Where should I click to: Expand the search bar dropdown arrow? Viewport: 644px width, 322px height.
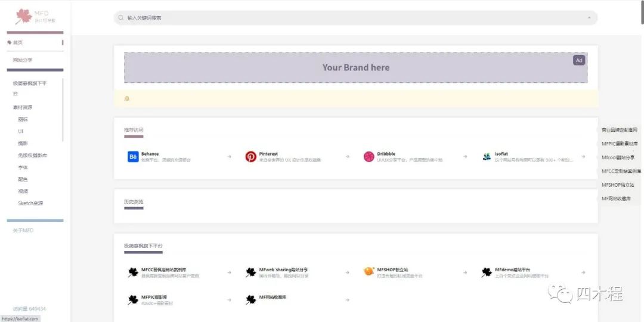click(x=589, y=18)
